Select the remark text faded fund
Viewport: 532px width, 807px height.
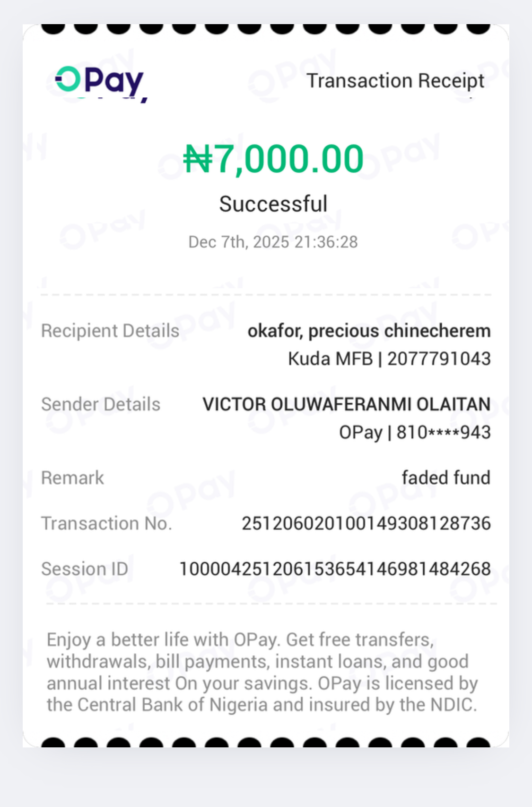(445, 478)
